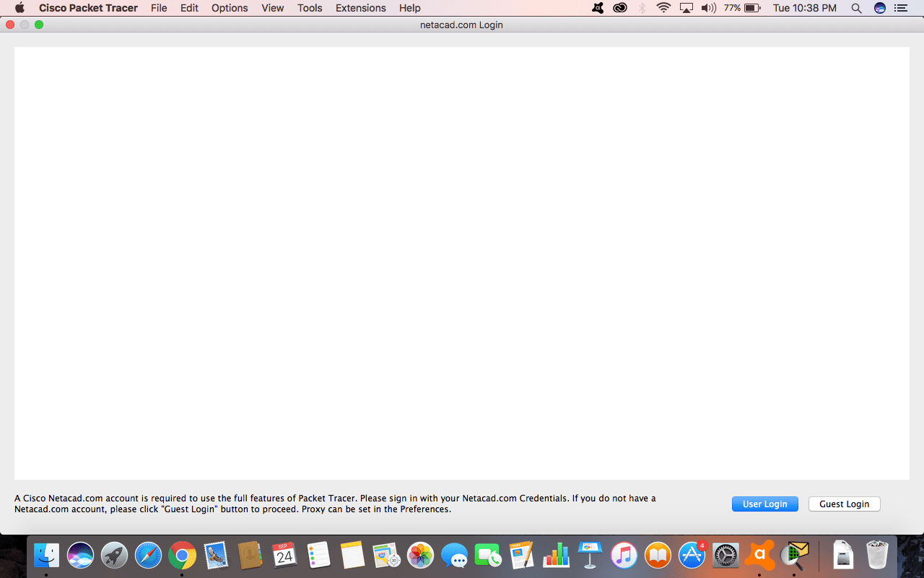This screenshot has width=924, height=578.
Task: Open Reminders in the Dock
Action: coord(318,555)
